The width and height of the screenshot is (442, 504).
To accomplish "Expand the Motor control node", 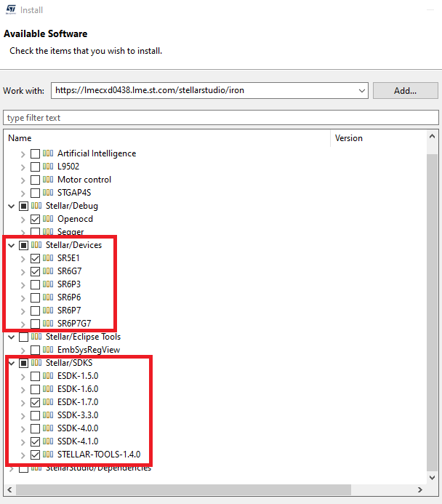I will click(x=23, y=180).
